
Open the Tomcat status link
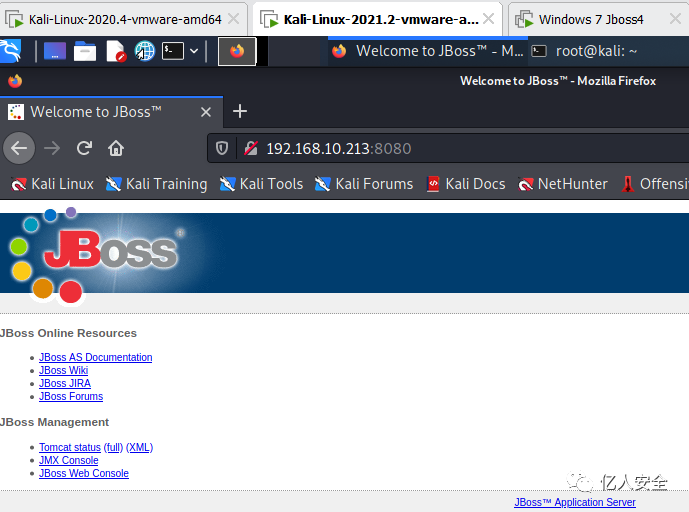tap(70, 447)
